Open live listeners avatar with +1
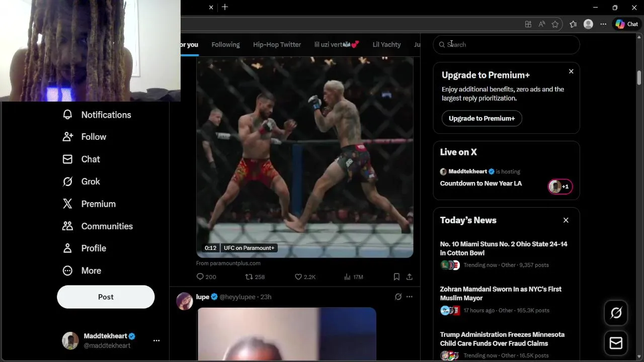The image size is (644, 362). tap(560, 187)
